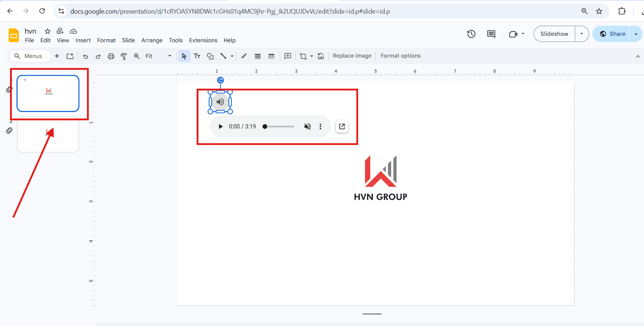
Task: Open the File menu
Action: coord(29,40)
